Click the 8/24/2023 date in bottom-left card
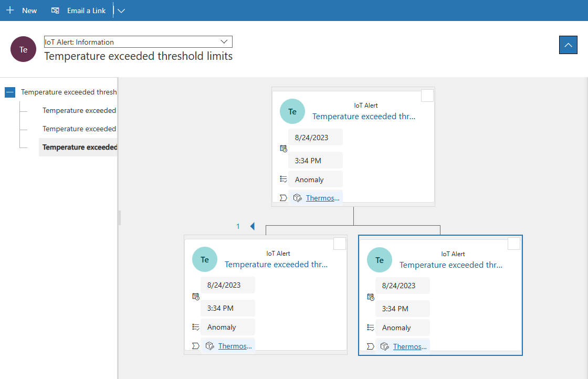588x379 pixels. (227, 285)
